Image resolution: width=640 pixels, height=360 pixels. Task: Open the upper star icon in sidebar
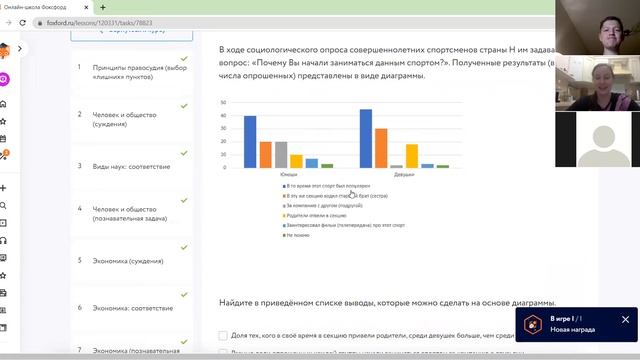[3, 121]
